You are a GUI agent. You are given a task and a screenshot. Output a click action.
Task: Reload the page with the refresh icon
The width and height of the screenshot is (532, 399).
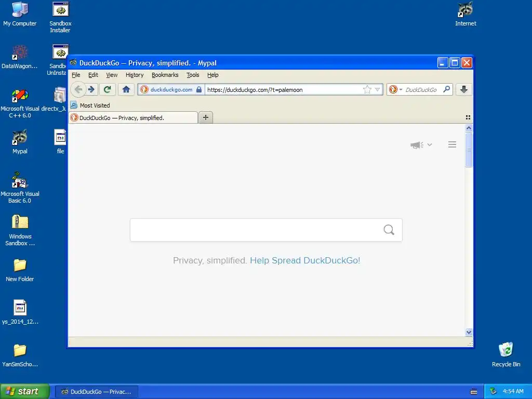(x=107, y=89)
